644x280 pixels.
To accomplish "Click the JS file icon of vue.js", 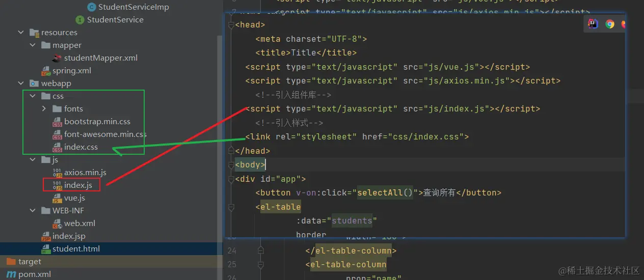I will [57, 199].
